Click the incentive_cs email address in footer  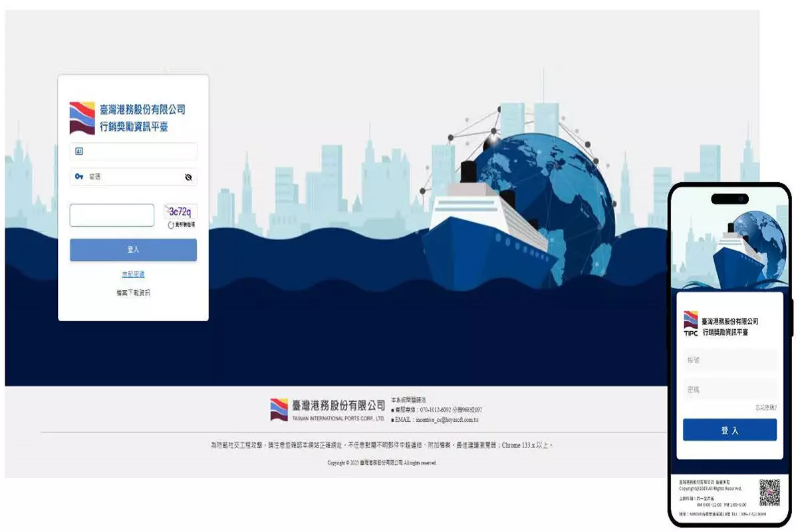click(x=447, y=420)
